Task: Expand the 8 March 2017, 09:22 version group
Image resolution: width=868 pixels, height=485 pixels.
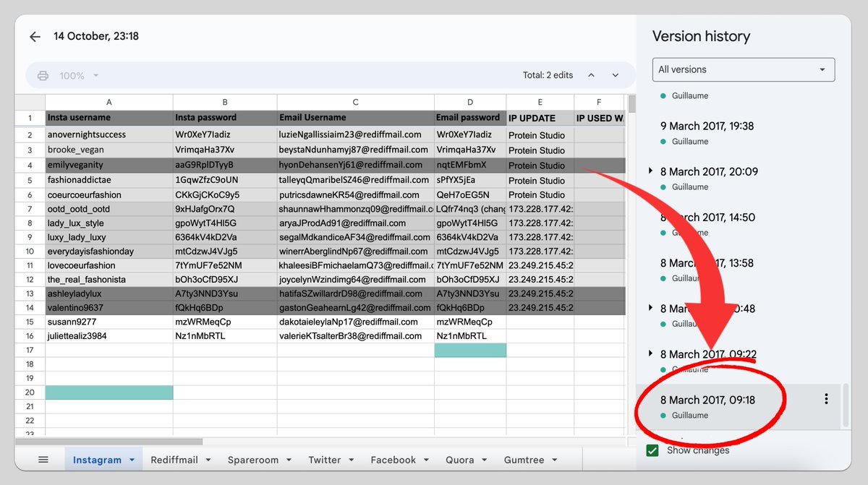Action: [x=651, y=353]
